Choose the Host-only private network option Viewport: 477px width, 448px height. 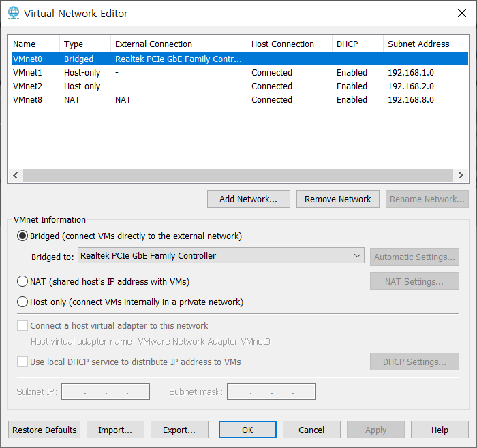(x=22, y=302)
